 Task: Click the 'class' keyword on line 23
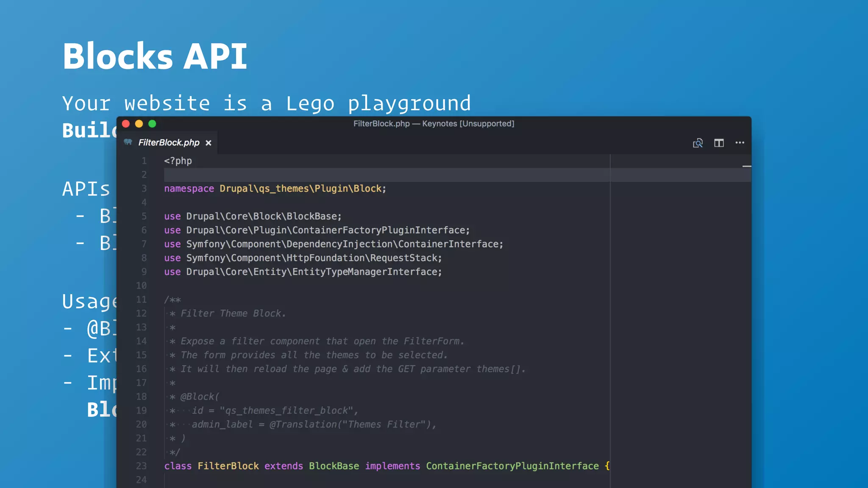click(x=178, y=466)
